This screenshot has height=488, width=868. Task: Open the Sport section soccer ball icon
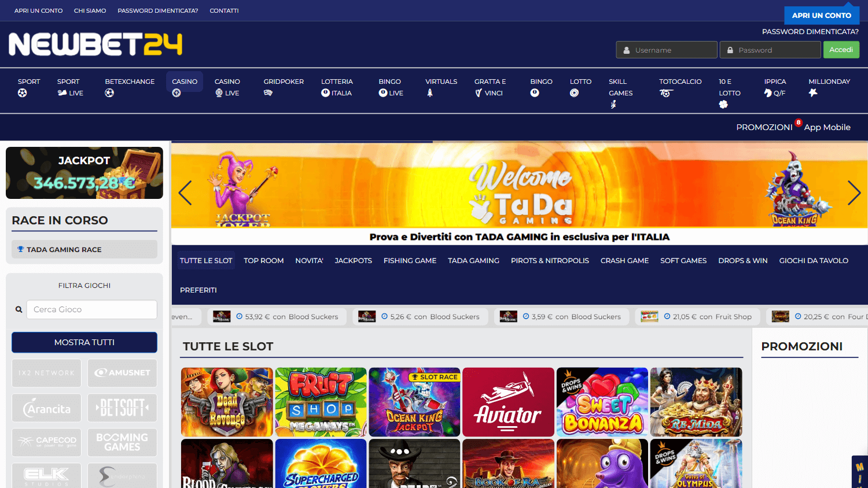[23, 93]
